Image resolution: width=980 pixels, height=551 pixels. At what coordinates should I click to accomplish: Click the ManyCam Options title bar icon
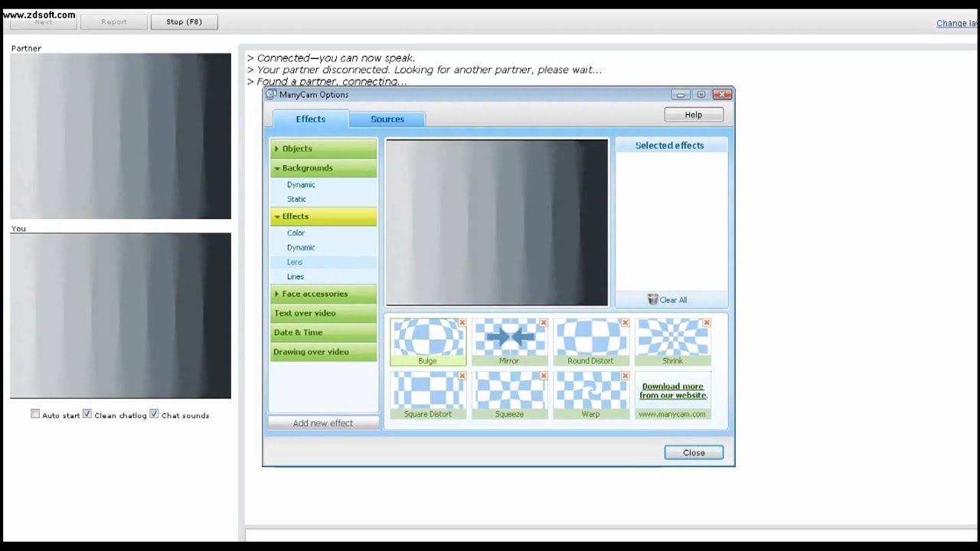pyautogui.click(x=270, y=94)
